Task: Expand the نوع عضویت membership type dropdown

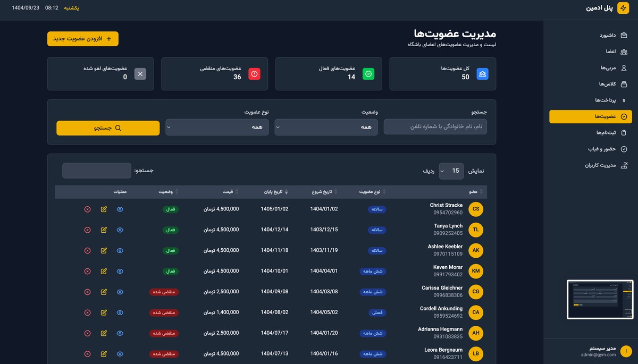Action: 216,127
